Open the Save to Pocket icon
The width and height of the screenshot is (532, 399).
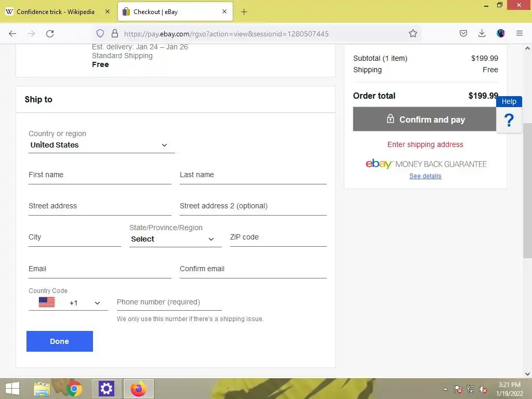(x=463, y=33)
